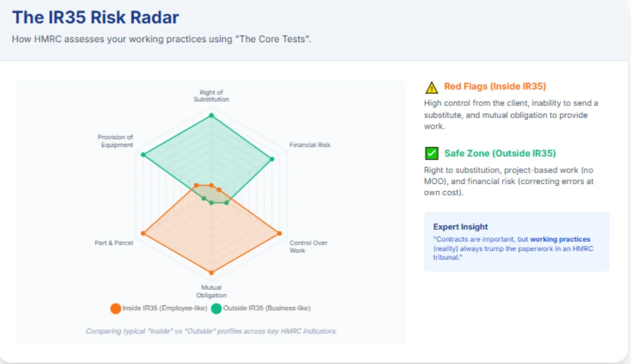This screenshot has width=631, height=364.
Task: Select the orange Part & Parcel data point
Action: pyautogui.click(x=143, y=234)
